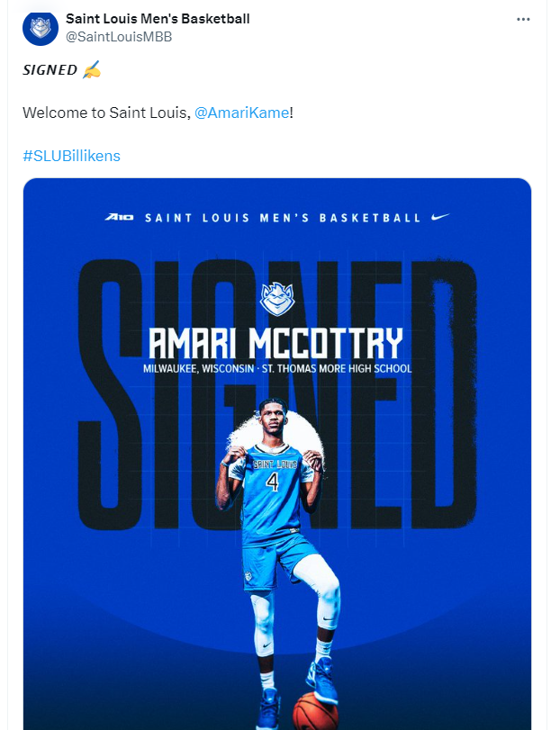The image size is (560, 730).
Task: Click the A10 conference logo in graphic
Action: coord(119,217)
